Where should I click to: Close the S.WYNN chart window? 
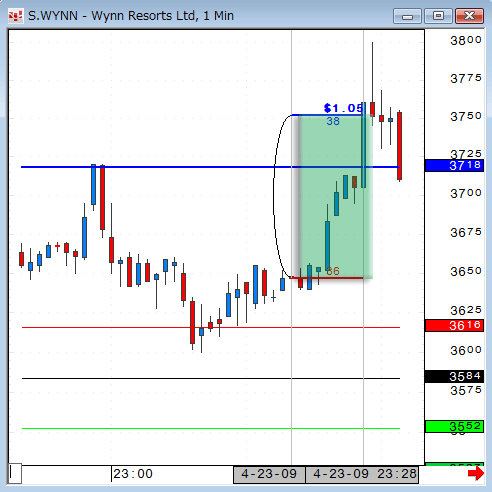pyautogui.click(x=469, y=16)
